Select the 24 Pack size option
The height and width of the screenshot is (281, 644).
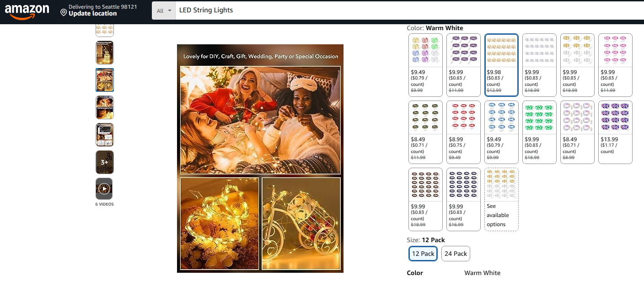click(456, 254)
